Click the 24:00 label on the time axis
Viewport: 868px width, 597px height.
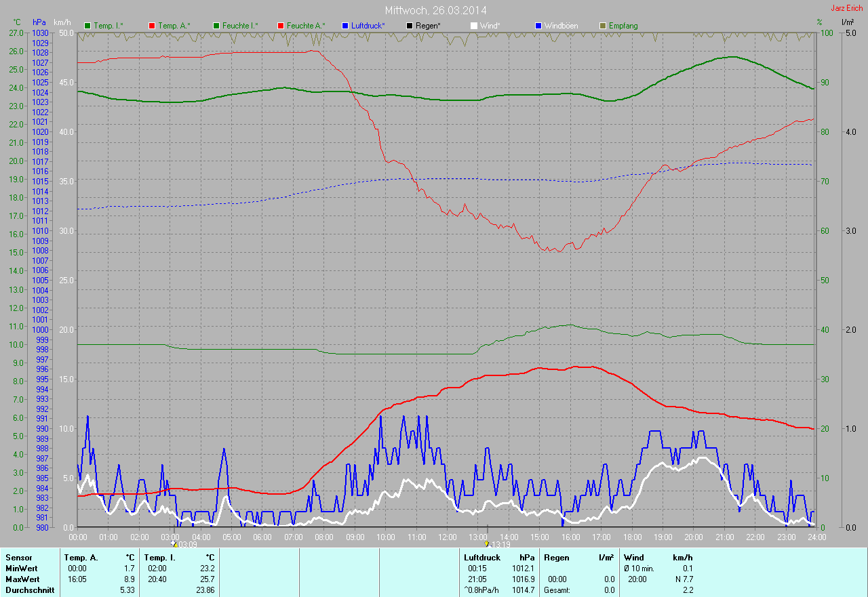point(816,537)
